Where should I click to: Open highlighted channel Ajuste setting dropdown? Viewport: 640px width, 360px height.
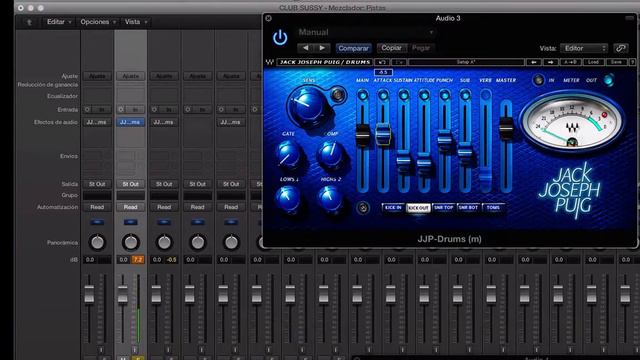(x=131, y=76)
